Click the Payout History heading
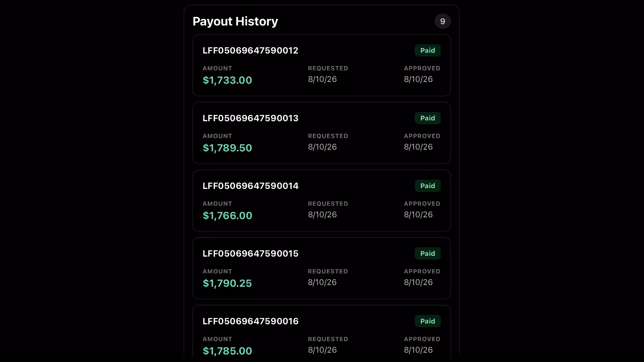Viewport: 644px width, 362px height. (235, 21)
